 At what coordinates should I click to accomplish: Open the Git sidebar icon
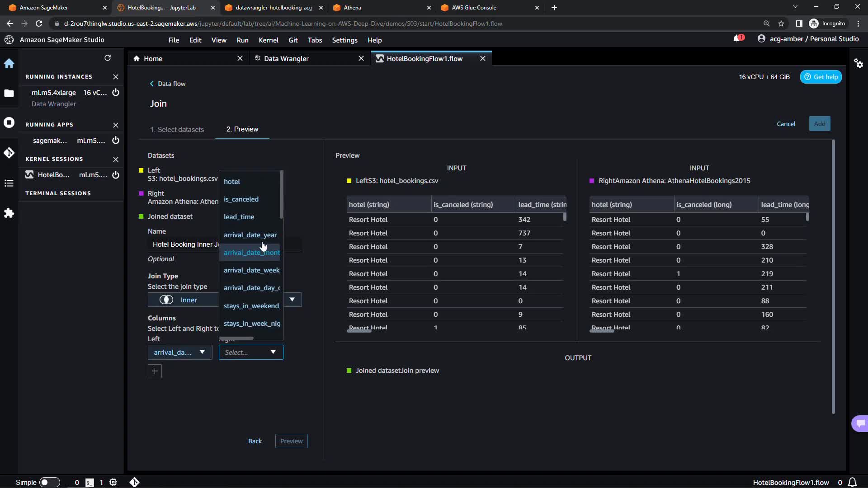(x=9, y=153)
